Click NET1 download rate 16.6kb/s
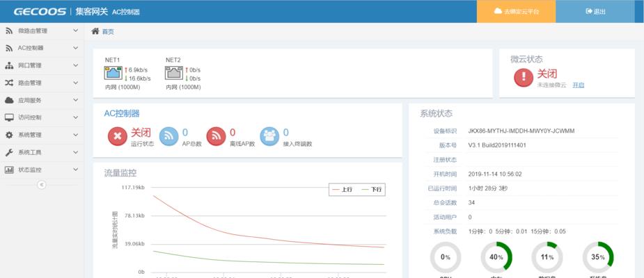The height and width of the screenshot is (278, 644). 139,79
